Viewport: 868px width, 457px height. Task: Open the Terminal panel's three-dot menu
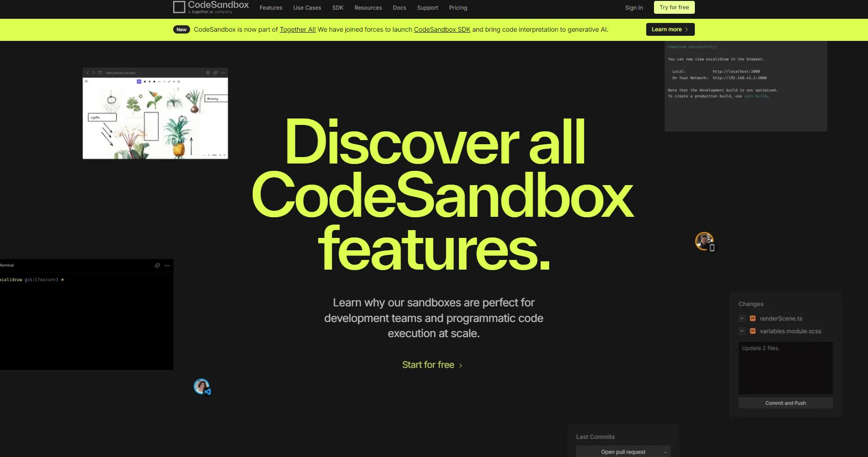click(167, 265)
